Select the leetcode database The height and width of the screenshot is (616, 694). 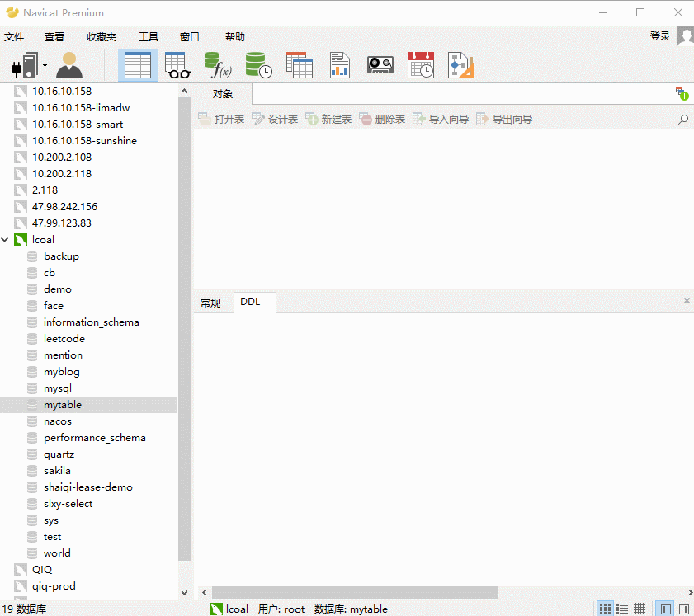point(64,339)
